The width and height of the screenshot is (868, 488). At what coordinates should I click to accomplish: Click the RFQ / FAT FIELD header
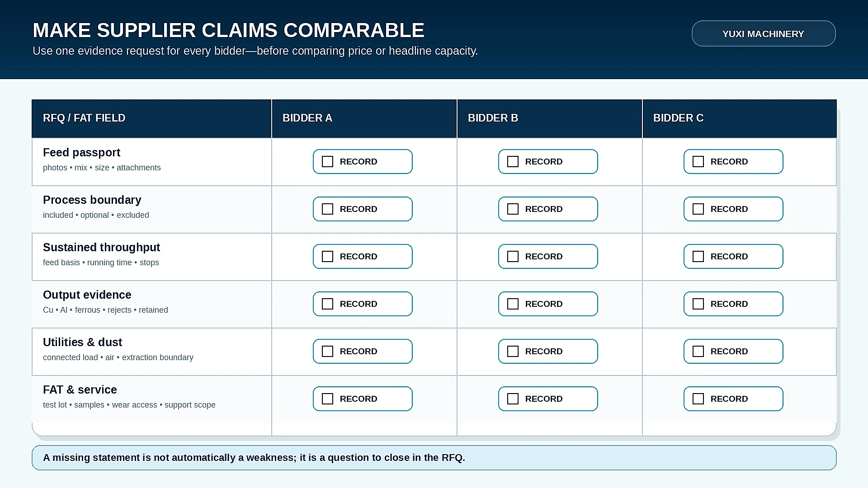151,118
